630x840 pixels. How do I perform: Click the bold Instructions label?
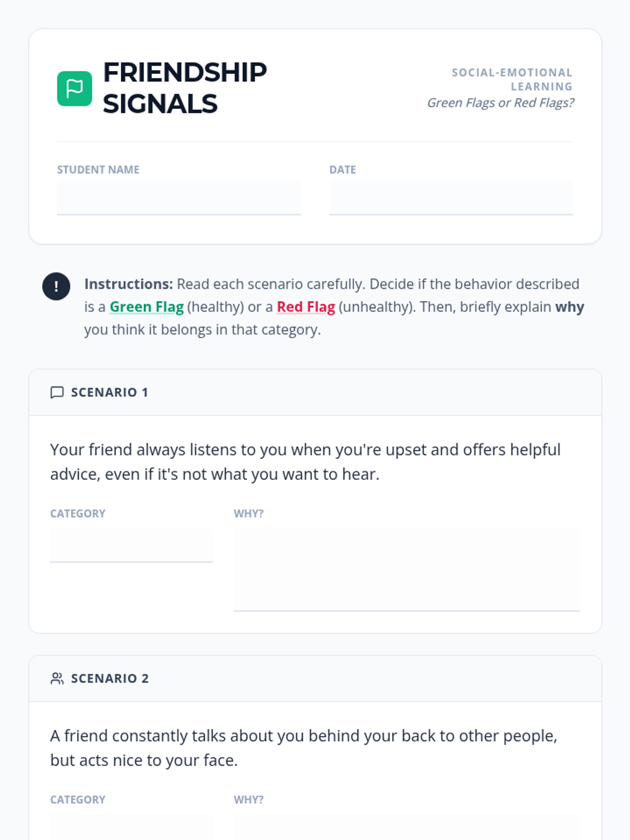click(x=129, y=284)
